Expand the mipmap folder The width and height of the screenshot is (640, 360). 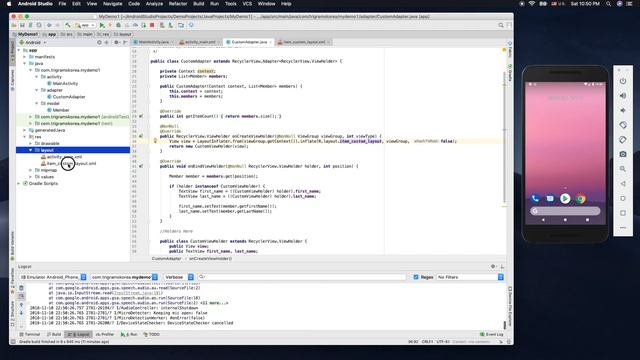(31, 170)
